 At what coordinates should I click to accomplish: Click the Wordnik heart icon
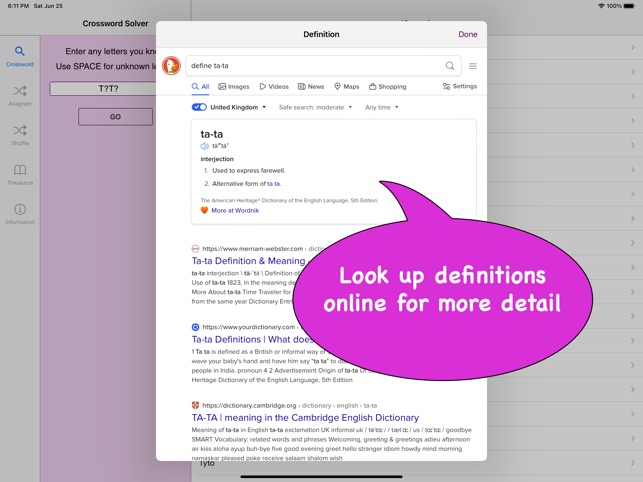[204, 210]
